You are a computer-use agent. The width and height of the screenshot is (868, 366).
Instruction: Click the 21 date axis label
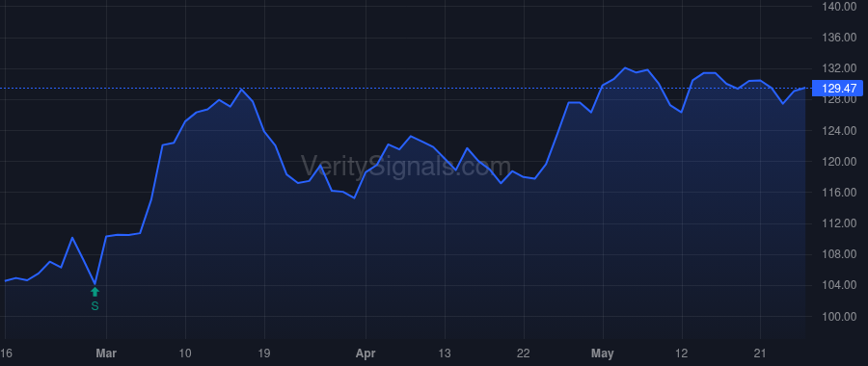[760, 353]
